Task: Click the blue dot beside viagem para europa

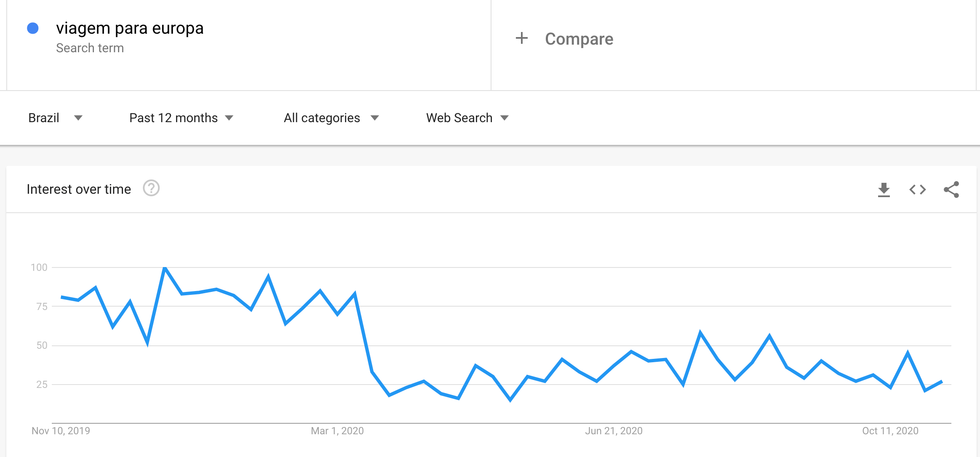Action: click(32, 28)
